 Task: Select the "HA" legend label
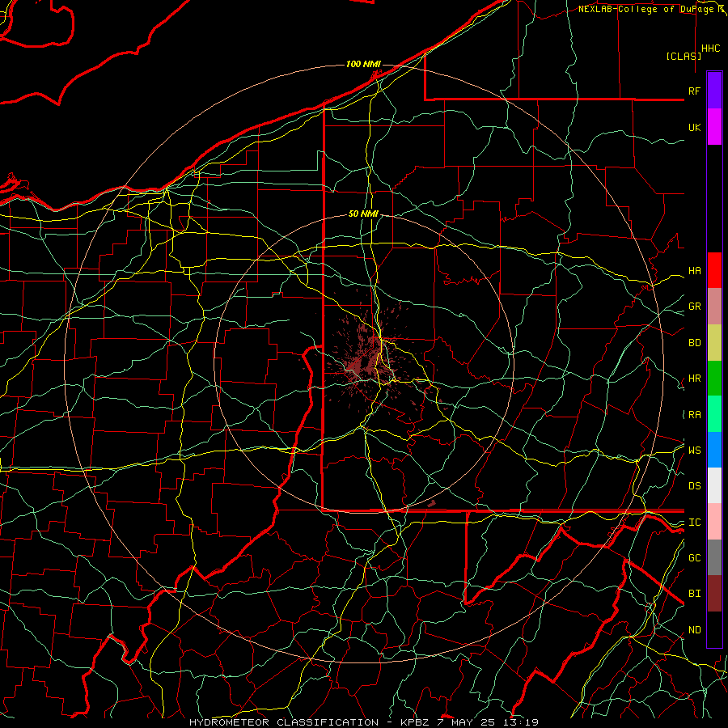694,271
